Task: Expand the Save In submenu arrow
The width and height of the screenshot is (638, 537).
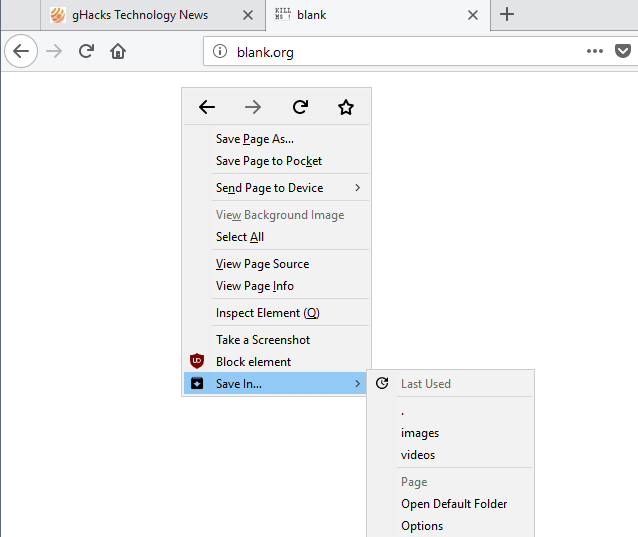Action: pos(357,384)
